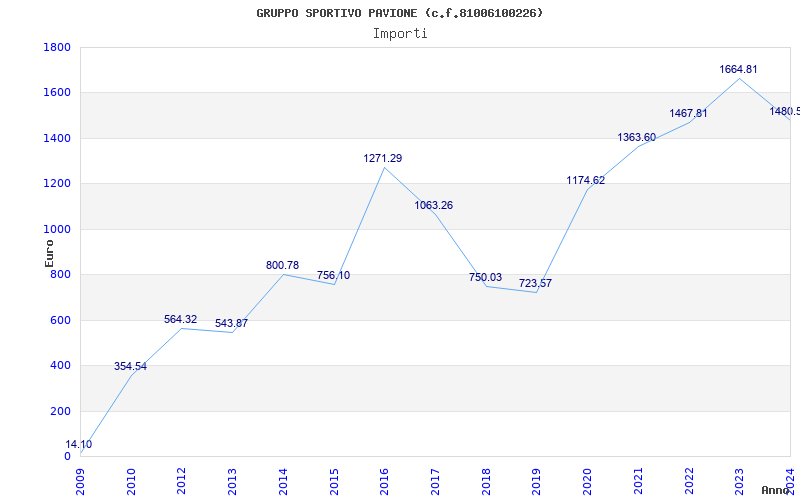Select the 2021 year tick label
The image size is (800, 500).
pyautogui.click(x=638, y=481)
